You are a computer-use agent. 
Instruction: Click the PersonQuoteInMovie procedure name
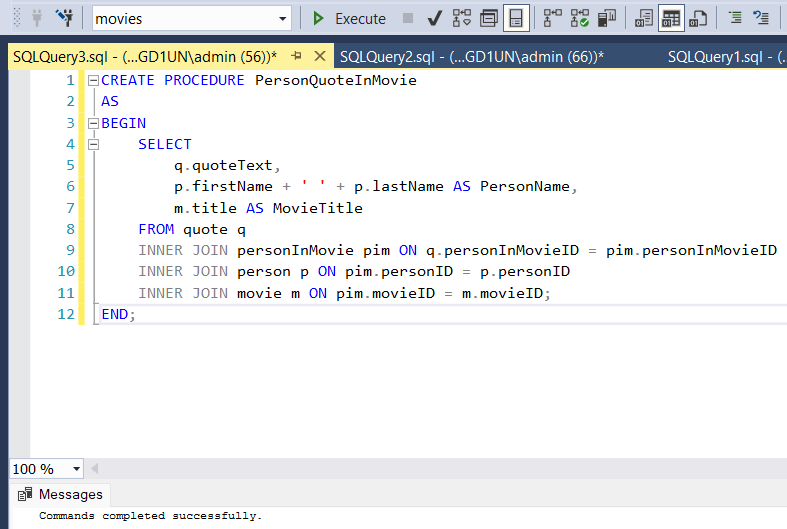click(336, 80)
